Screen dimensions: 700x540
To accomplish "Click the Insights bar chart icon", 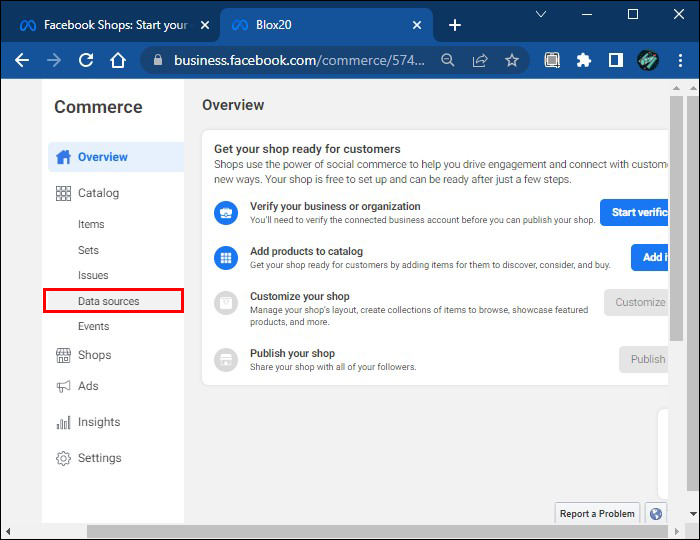I will pos(64,422).
